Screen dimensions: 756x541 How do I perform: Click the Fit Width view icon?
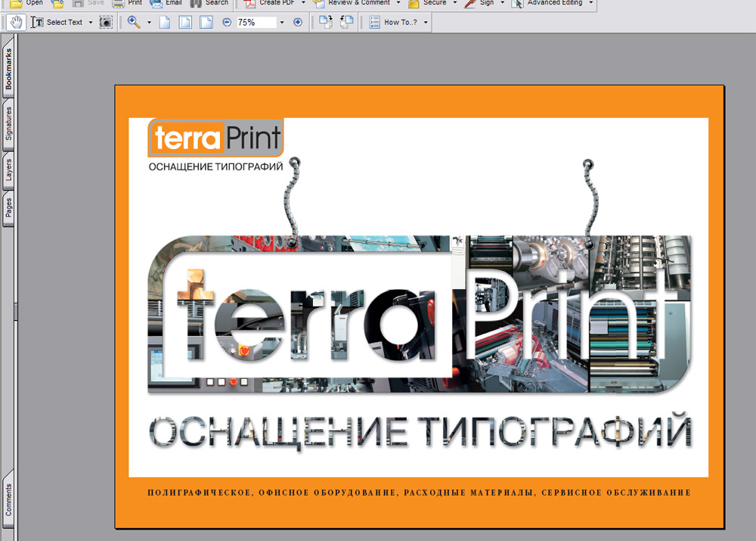pos(206,22)
